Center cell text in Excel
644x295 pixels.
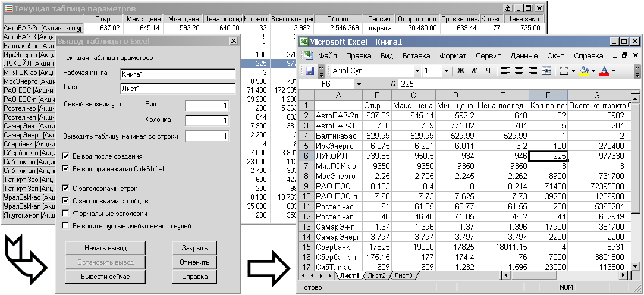[519, 71]
